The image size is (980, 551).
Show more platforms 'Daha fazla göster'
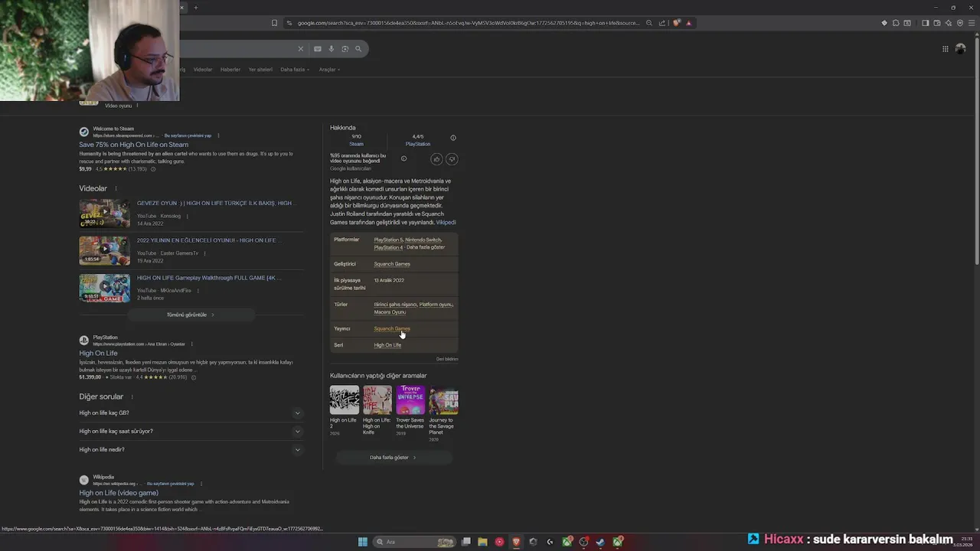click(x=426, y=247)
